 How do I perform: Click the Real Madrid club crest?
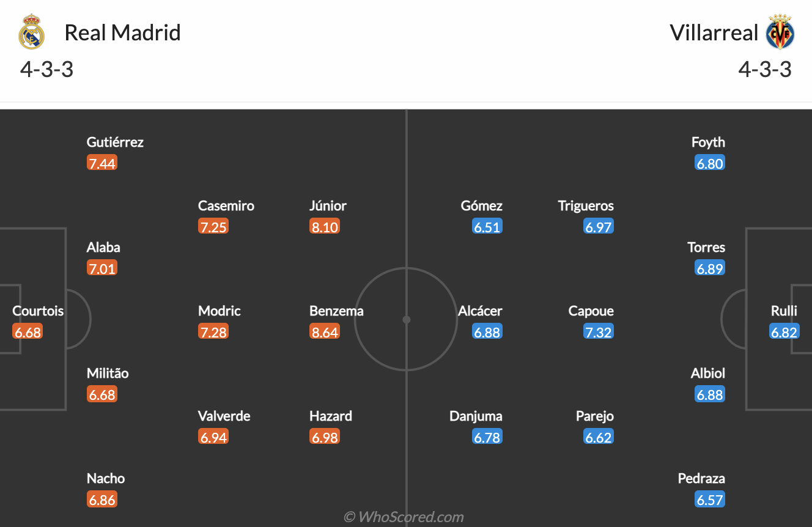[x=32, y=32]
